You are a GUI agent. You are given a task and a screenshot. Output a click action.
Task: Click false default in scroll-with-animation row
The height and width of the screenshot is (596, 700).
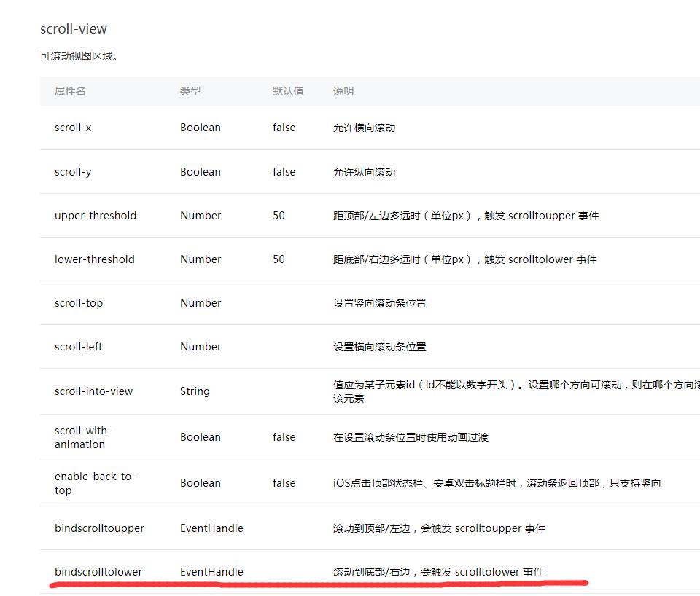point(284,437)
